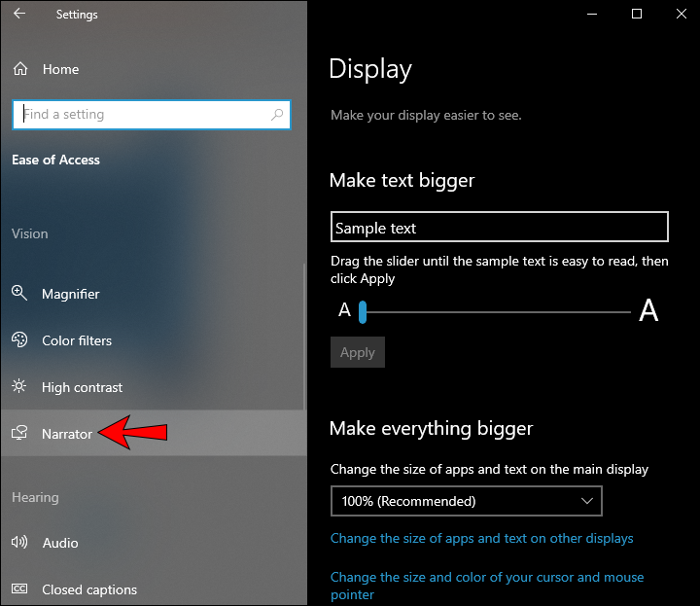Open the Home icon in the sidebar
Image resolution: width=700 pixels, height=606 pixels.
[20, 69]
